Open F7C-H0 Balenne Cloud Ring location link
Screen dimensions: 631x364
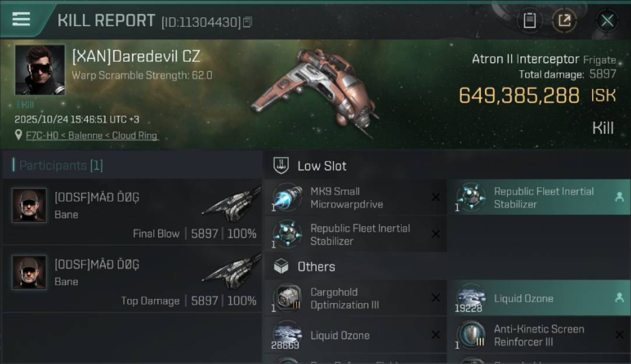(92, 135)
